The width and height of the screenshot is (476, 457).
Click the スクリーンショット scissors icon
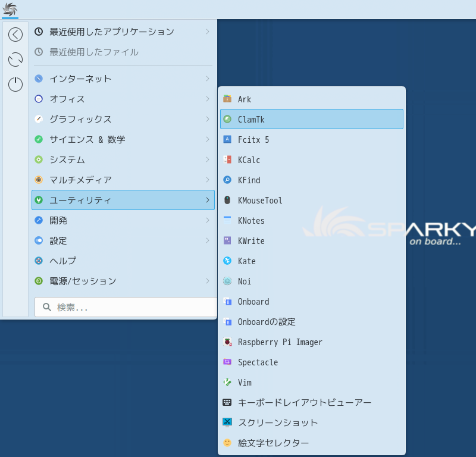(227, 422)
